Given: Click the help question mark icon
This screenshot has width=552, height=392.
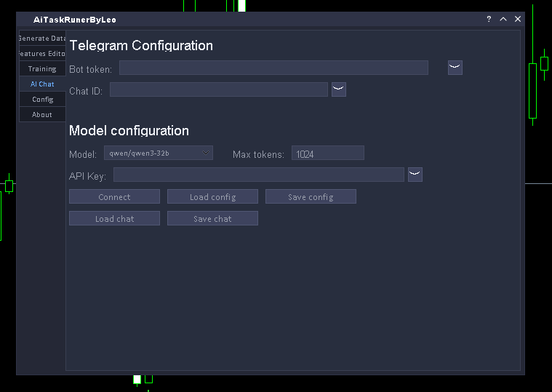Looking at the screenshot, I should pos(489,20).
